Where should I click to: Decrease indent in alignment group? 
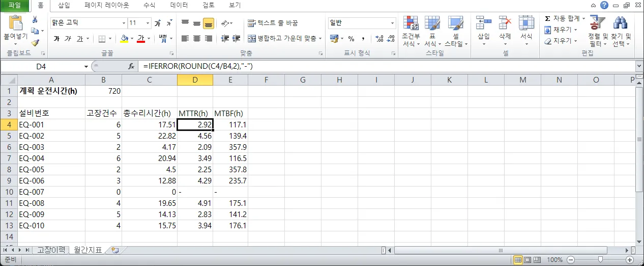pos(224,39)
